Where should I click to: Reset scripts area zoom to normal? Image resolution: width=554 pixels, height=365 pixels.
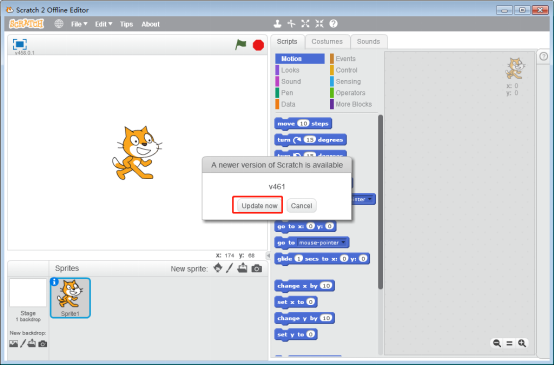point(509,343)
